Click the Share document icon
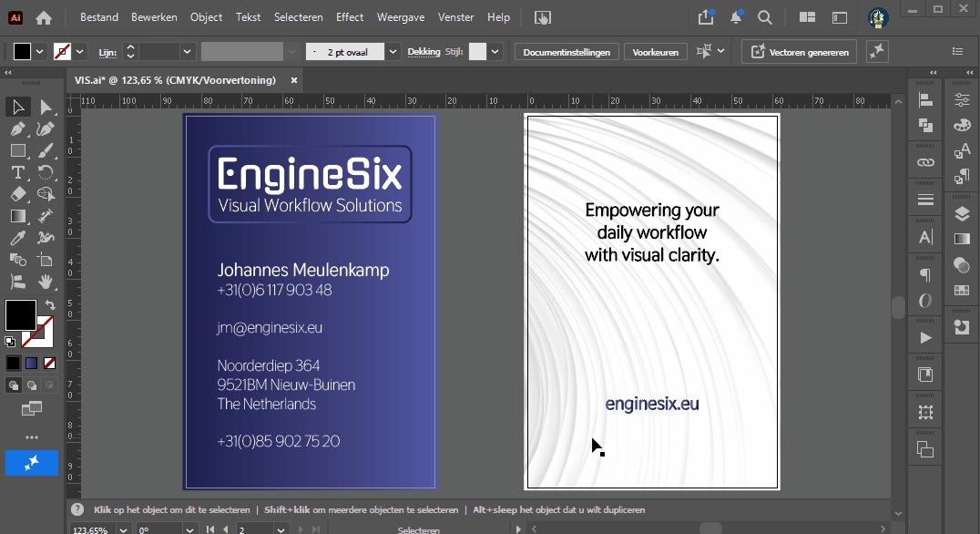 (706, 17)
